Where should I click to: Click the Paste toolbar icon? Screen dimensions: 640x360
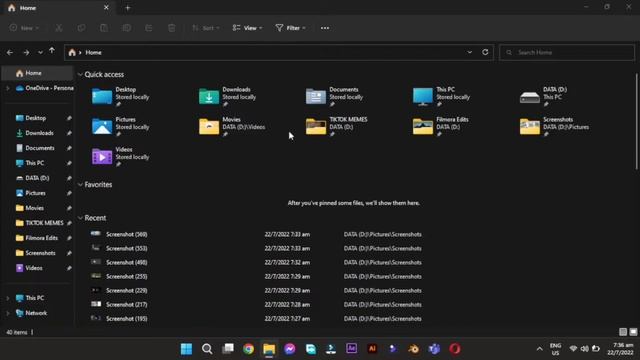104,28
